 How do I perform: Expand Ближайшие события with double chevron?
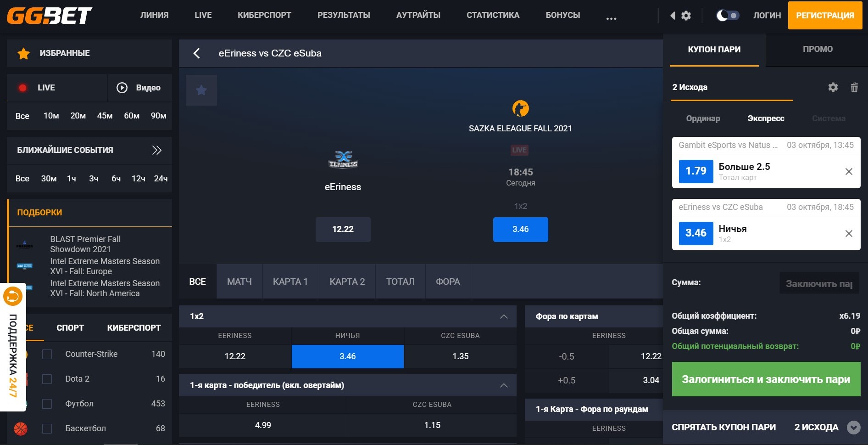coord(157,150)
